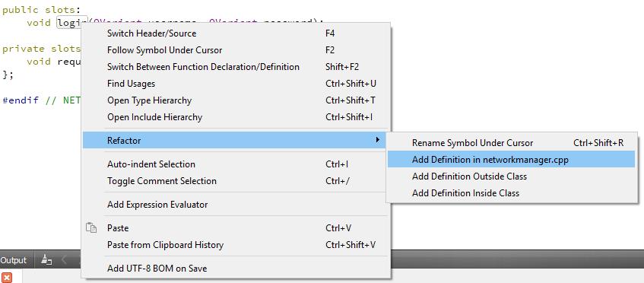This screenshot has width=644, height=283.
Task: Click the previous item arrow in output bar
Action: 65,259
